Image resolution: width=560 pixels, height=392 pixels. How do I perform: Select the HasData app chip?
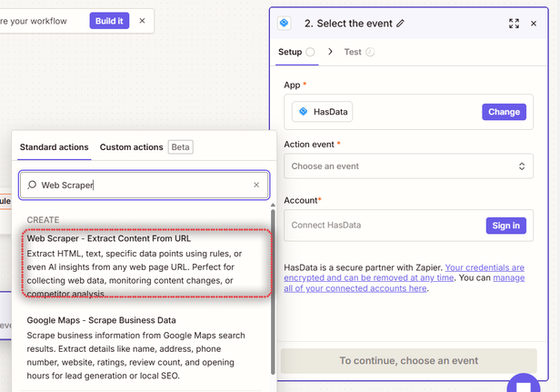click(322, 112)
